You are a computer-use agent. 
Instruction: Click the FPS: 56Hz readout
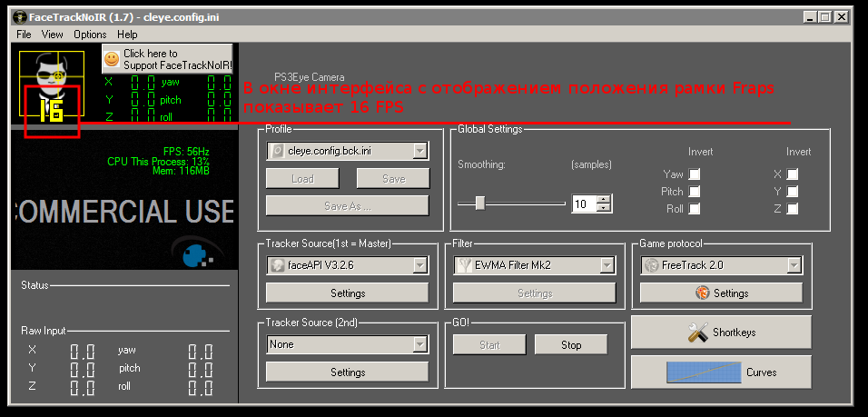click(x=186, y=151)
